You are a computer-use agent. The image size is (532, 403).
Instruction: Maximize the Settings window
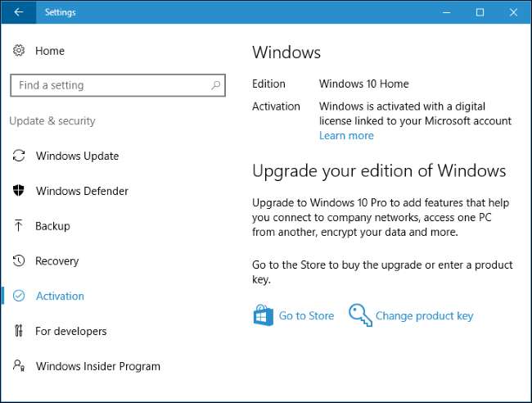480,12
